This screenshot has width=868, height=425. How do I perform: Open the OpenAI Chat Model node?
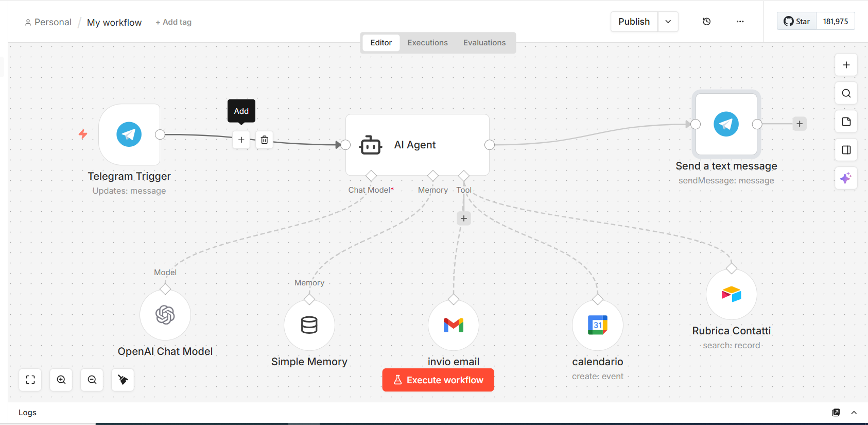pyautogui.click(x=165, y=315)
